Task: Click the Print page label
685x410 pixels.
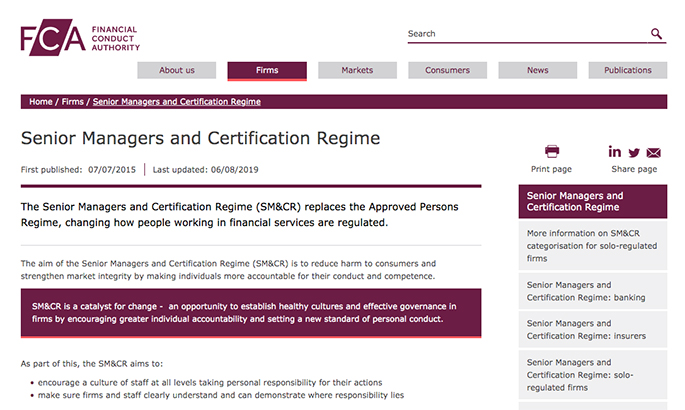Action: click(x=551, y=169)
